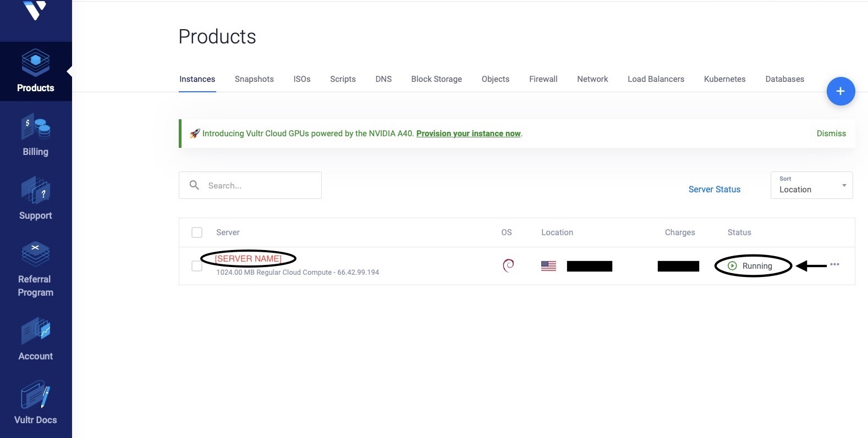Click the OS column header
Image resolution: width=868 pixels, height=438 pixels.
pos(507,232)
